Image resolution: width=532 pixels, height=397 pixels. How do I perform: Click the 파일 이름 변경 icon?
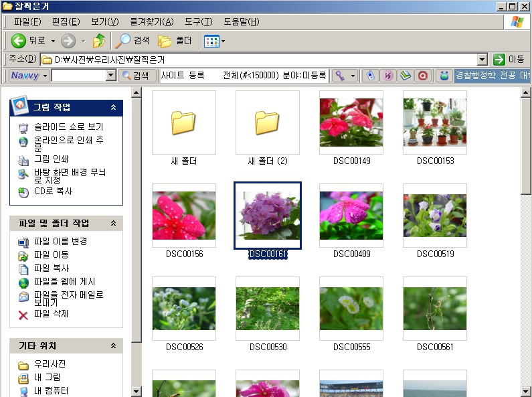point(23,242)
